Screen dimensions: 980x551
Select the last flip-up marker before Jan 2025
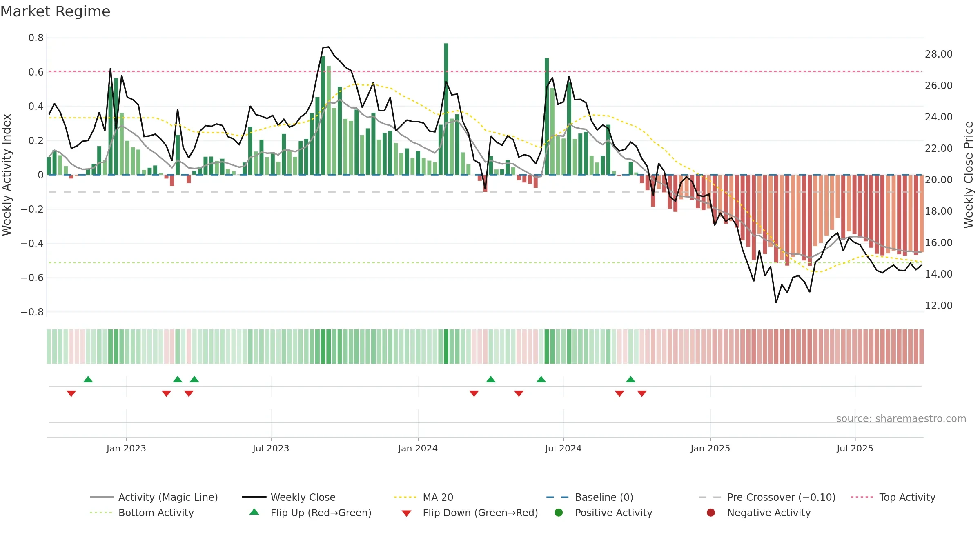point(630,379)
